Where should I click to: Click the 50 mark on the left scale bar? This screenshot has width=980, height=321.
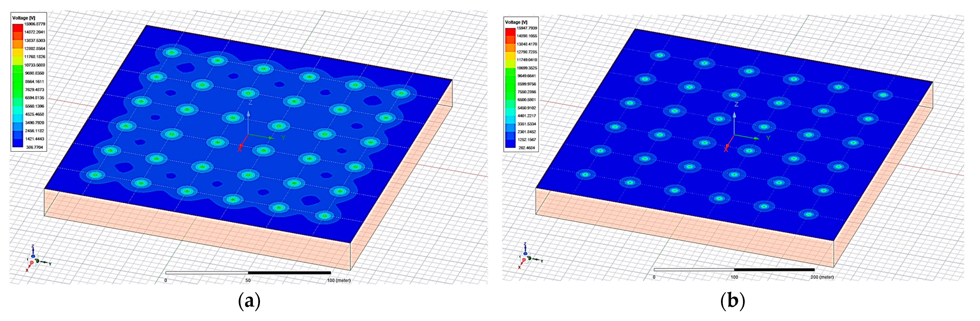[248, 280]
